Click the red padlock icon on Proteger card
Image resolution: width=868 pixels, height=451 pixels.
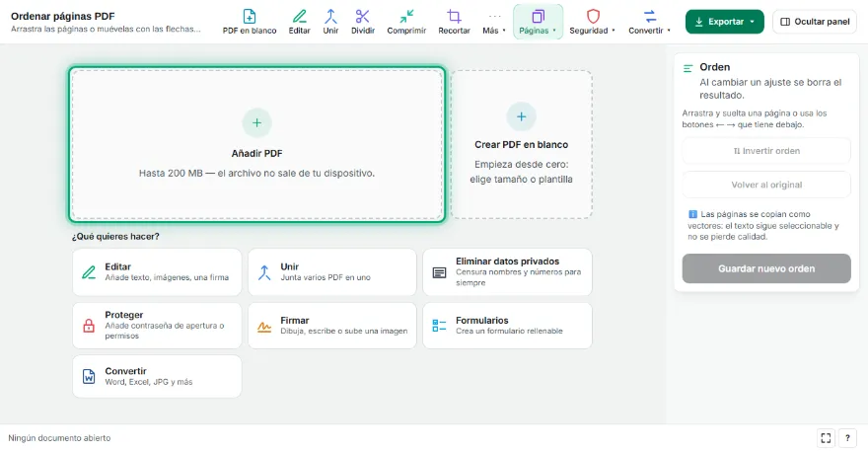tap(89, 326)
